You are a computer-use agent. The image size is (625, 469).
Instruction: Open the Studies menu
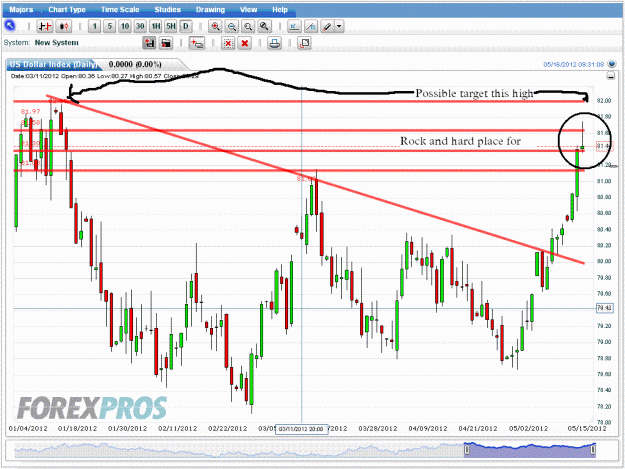(167, 10)
